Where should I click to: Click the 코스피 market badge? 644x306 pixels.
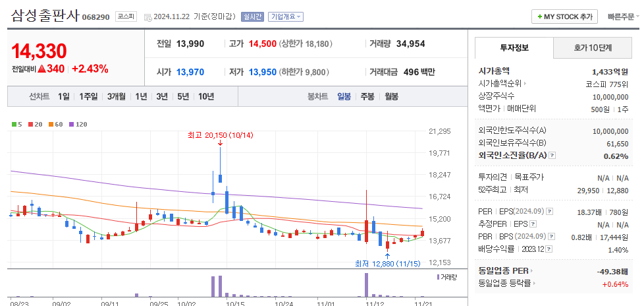point(126,16)
